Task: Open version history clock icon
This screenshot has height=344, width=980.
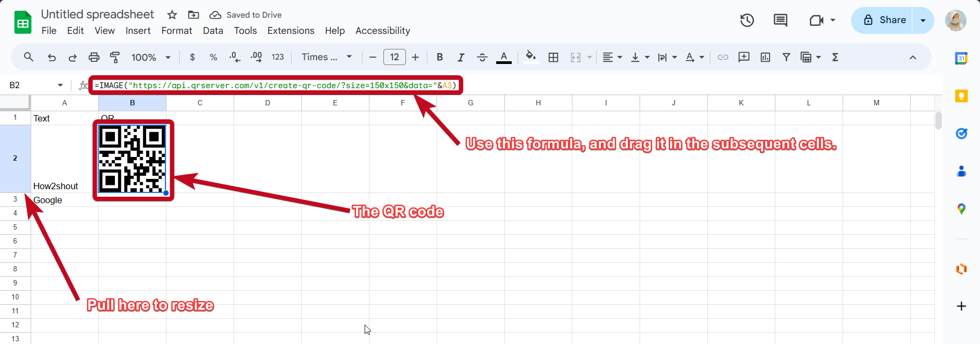Action: click(747, 20)
